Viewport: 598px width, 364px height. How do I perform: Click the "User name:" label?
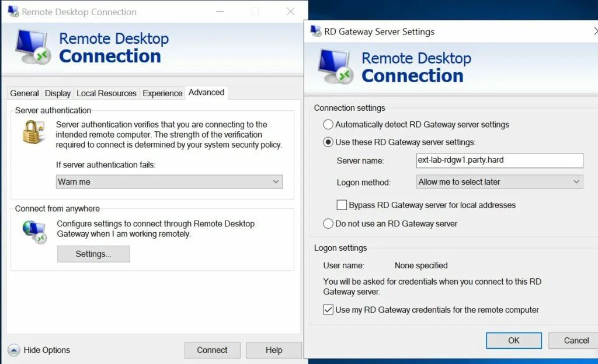pyautogui.click(x=343, y=265)
